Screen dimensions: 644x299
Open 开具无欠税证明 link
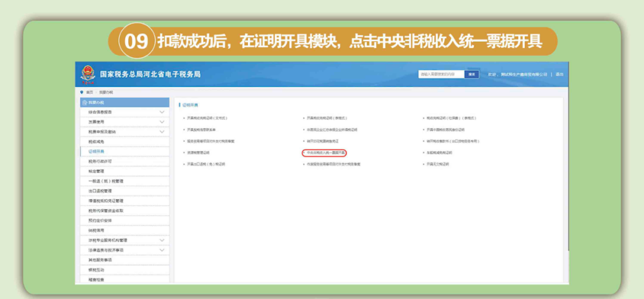pos(438,164)
